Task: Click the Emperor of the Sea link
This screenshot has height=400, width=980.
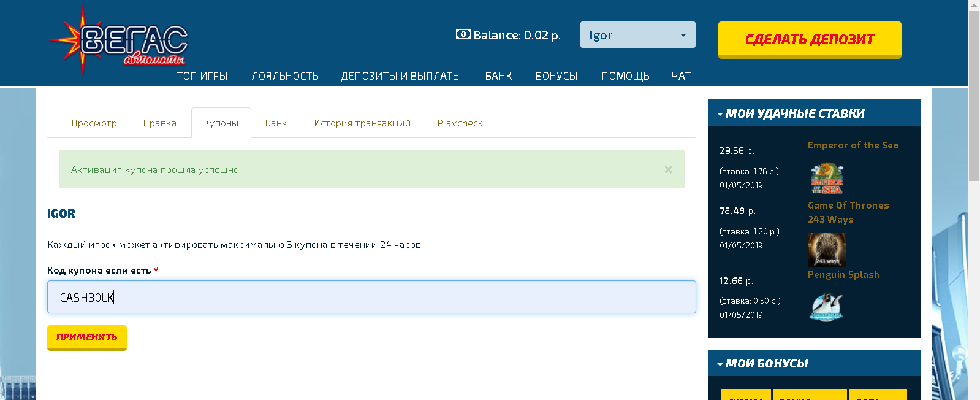Action: pyautogui.click(x=853, y=145)
